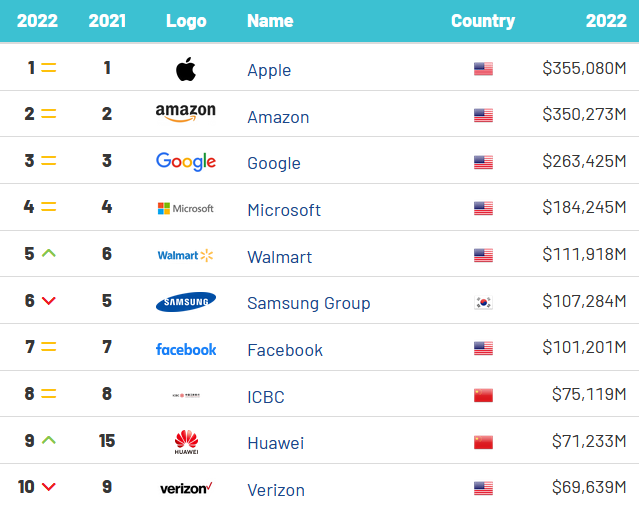Click China flag in Huawei row
This screenshot has height=508, width=639.
tap(484, 443)
